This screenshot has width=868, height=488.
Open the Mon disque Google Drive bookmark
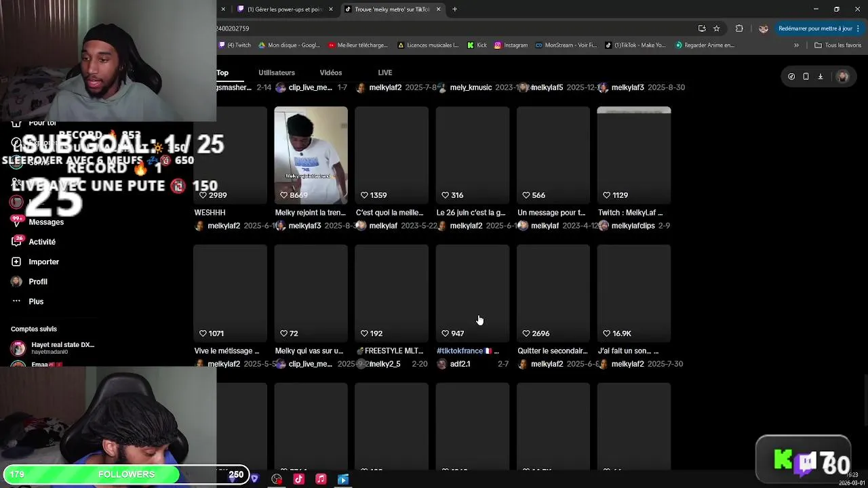[290, 45]
